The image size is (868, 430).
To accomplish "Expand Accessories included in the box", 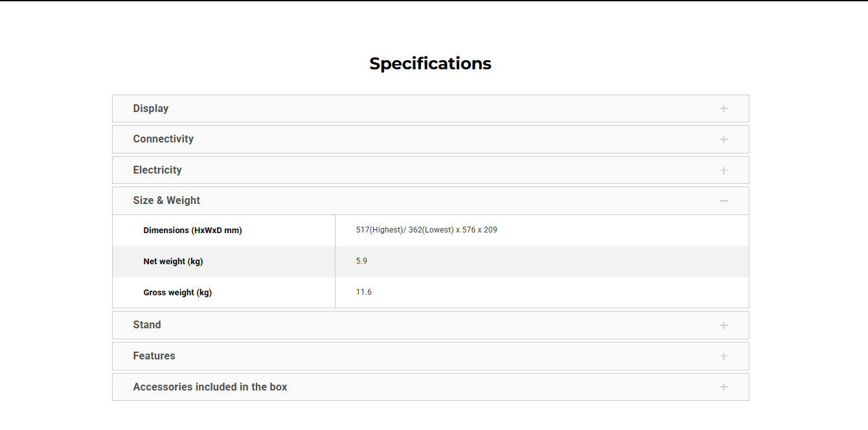I will [x=210, y=387].
